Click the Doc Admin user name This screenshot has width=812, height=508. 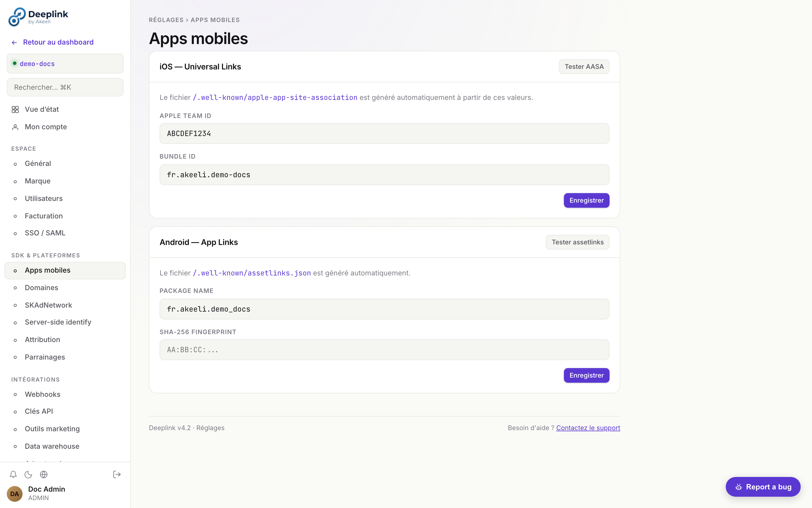pos(47,489)
